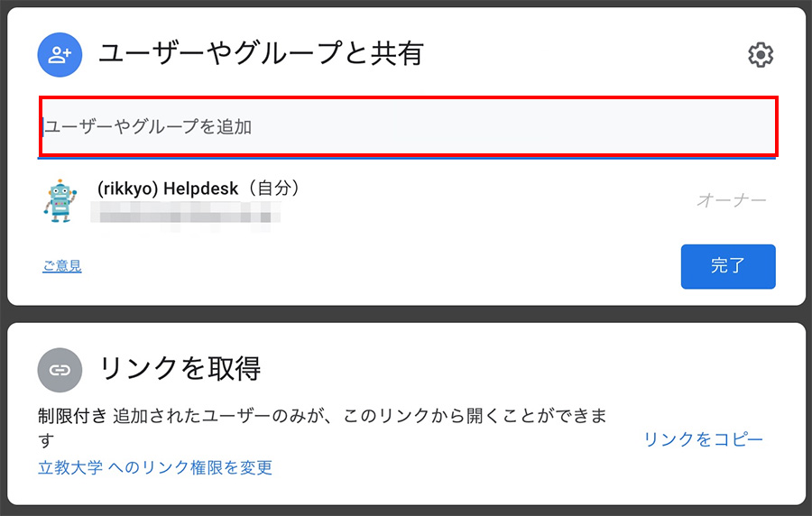Click the grey chain link icon

point(60,370)
